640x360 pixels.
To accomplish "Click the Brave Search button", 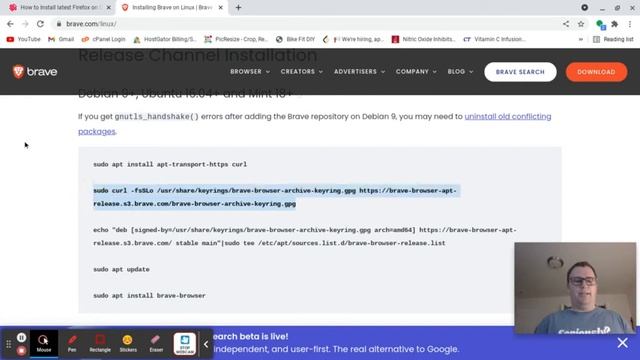I will point(520,72).
